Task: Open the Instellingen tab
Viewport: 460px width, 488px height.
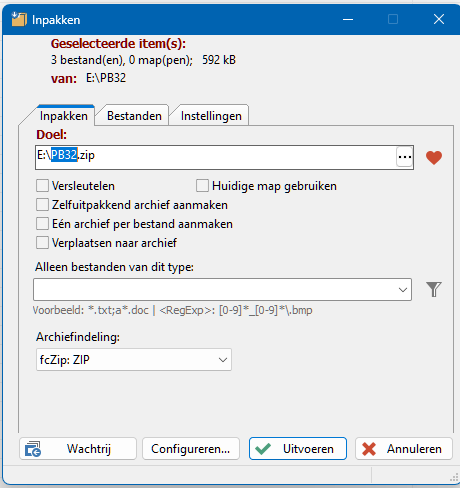Action: coord(211,116)
